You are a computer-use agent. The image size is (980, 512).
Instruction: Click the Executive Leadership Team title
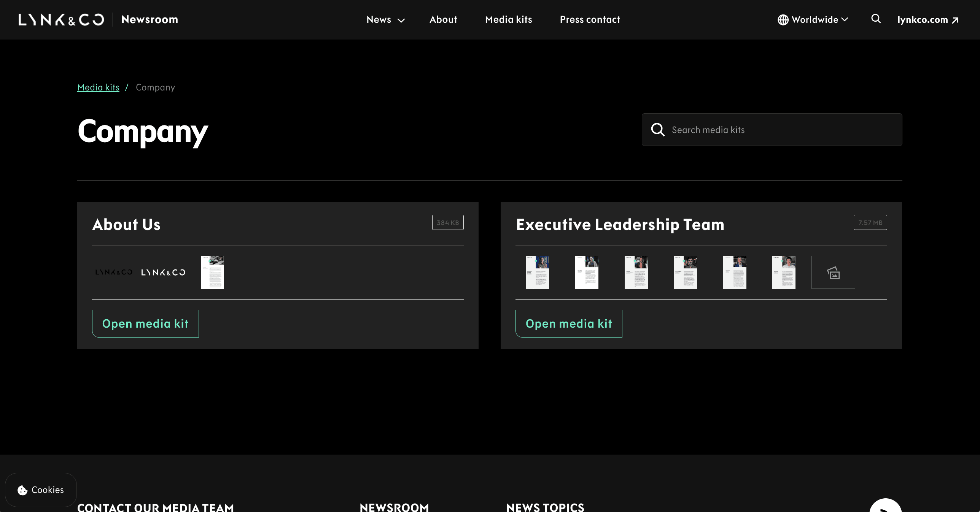coord(620,225)
